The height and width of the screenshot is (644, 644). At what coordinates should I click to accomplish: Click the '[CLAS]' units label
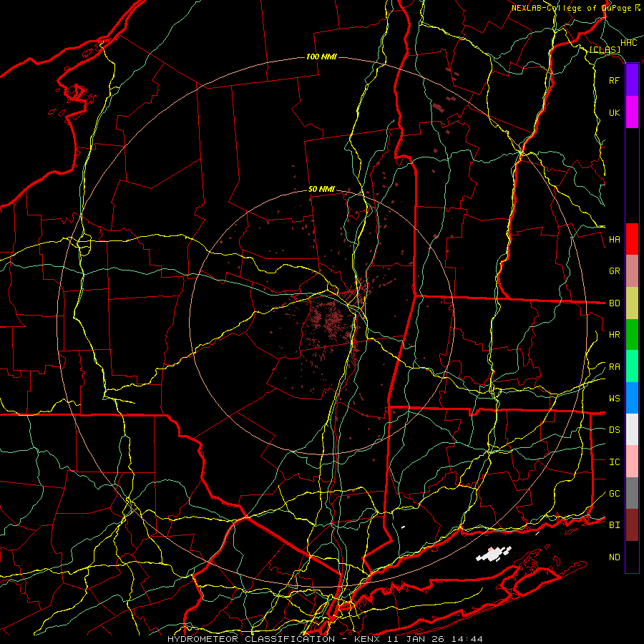pyautogui.click(x=605, y=50)
